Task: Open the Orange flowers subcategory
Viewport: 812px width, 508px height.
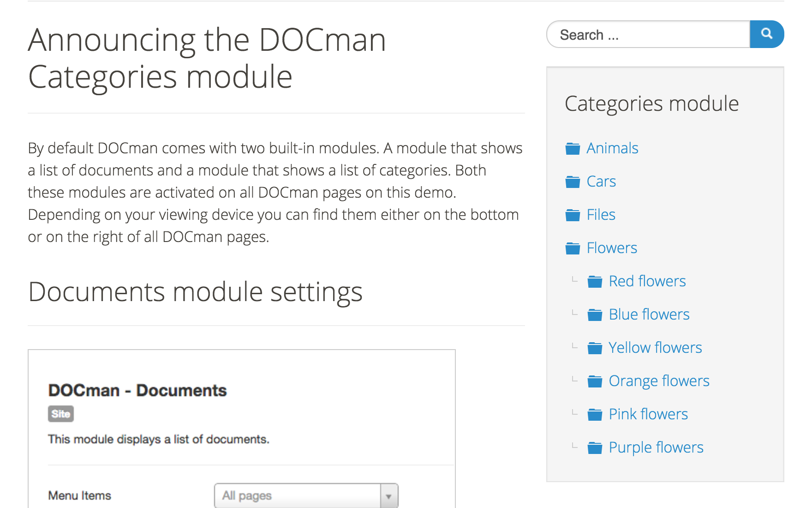Action: [659, 381]
